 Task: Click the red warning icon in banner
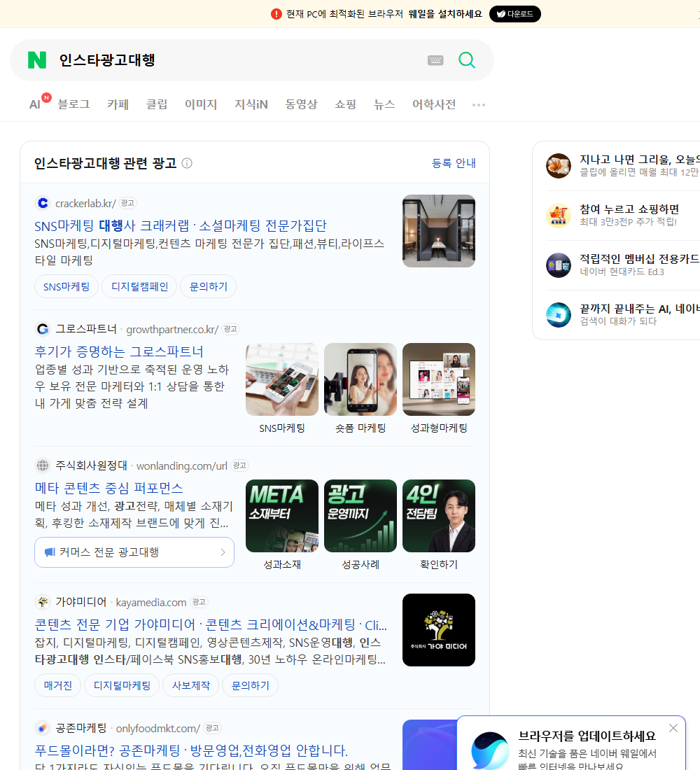276,14
